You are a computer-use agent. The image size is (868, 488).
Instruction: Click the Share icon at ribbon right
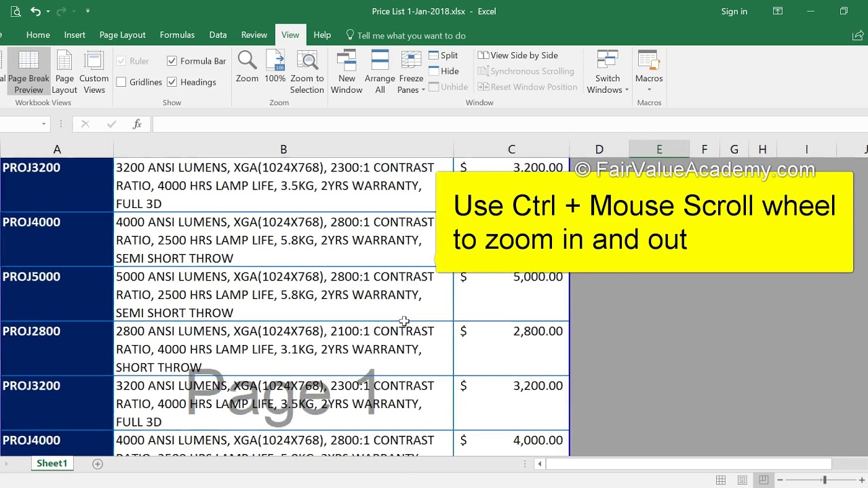click(x=857, y=35)
